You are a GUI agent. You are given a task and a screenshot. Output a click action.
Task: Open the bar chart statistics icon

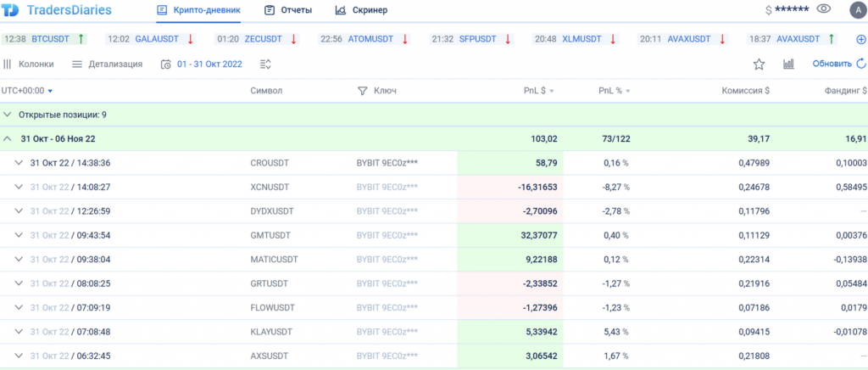(788, 64)
